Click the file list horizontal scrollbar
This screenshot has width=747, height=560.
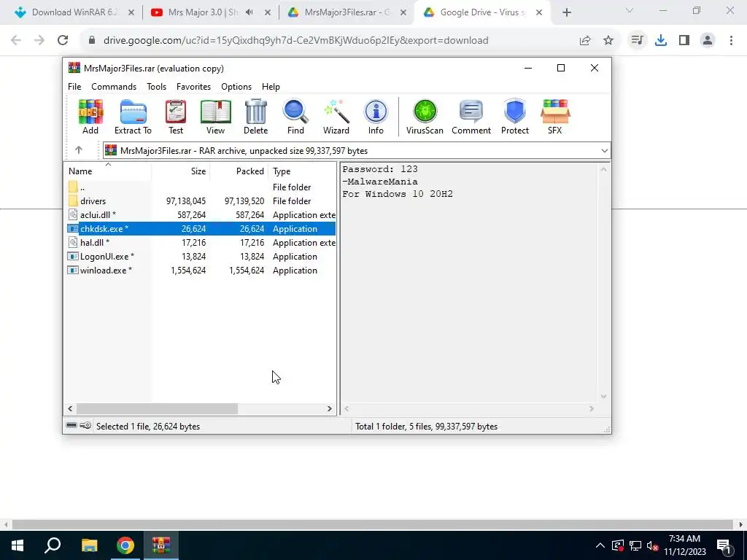[157, 408]
